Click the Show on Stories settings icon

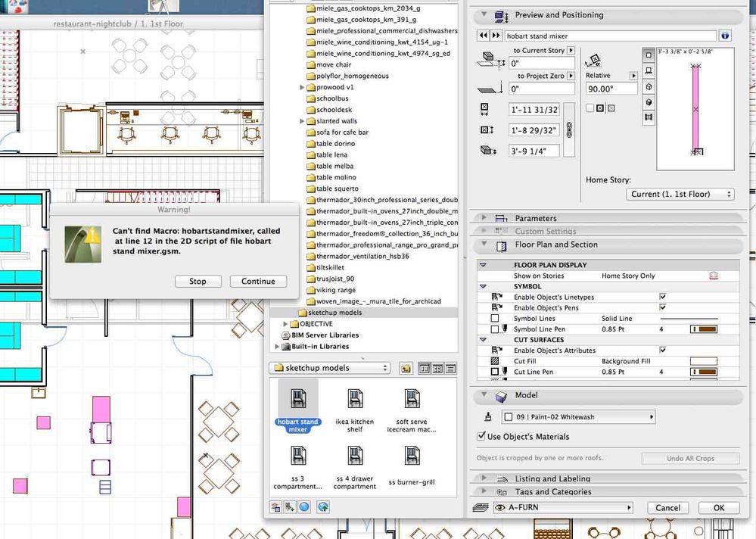pyautogui.click(x=713, y=276)
